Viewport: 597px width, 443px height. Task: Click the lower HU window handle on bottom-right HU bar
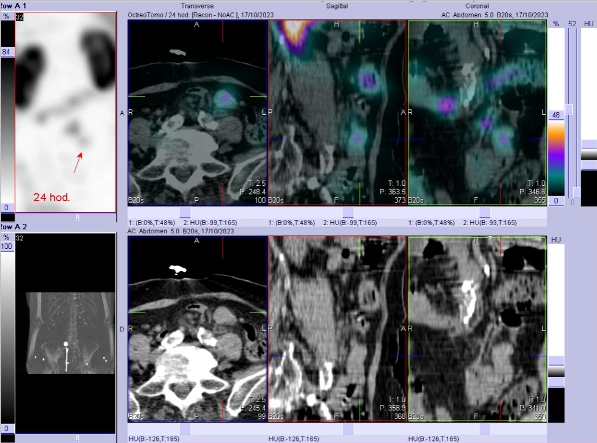pos(556,382)
